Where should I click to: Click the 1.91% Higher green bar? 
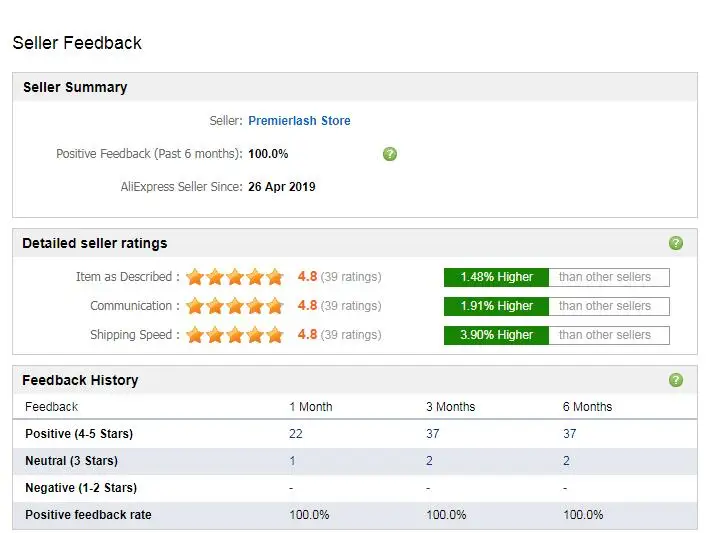[496, 306]
